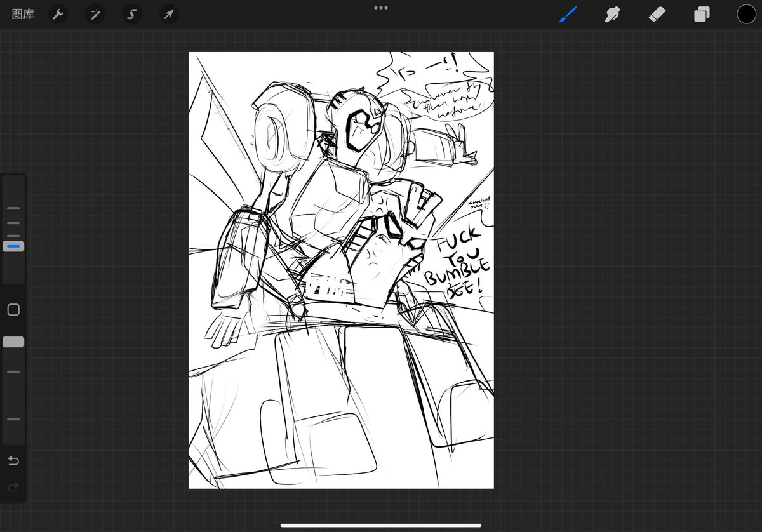Open the Actions wrench menu

coord(58,14)
